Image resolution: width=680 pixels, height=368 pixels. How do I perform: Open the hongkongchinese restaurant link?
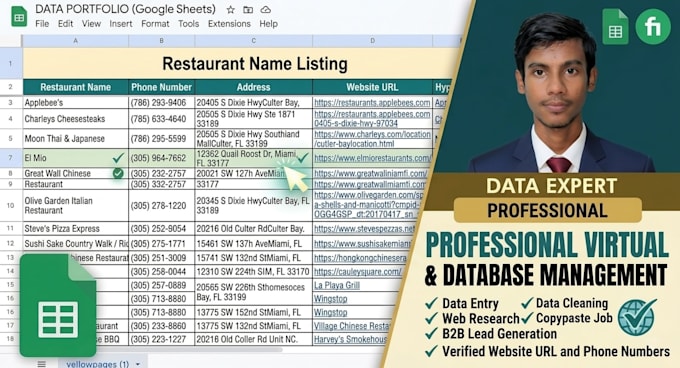[360, 258]
